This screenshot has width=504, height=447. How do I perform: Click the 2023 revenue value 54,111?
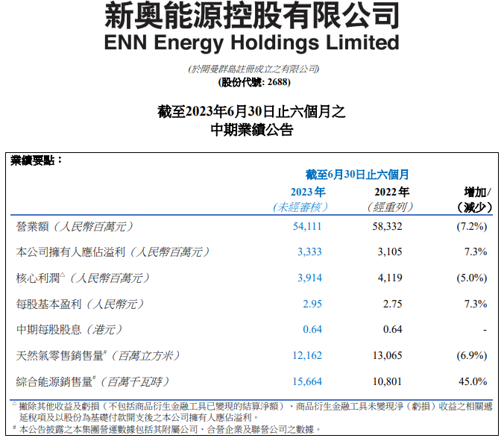[x=307, y=227]
